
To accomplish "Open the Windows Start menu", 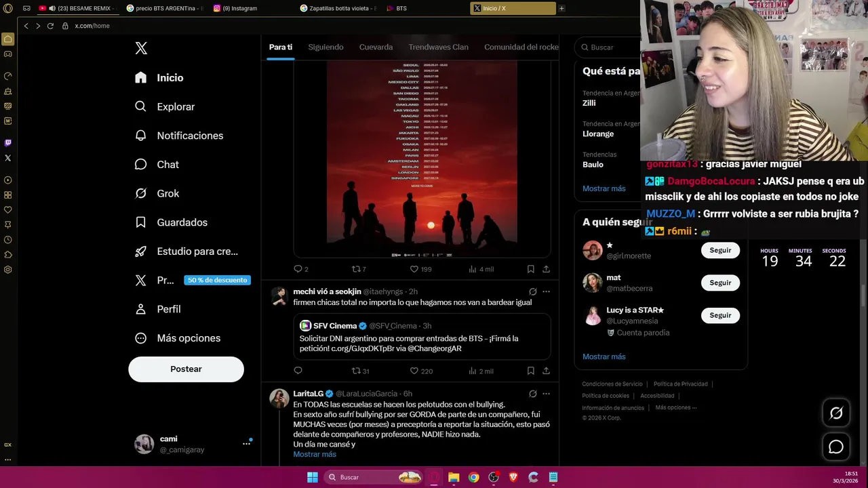I will point(313,477).
